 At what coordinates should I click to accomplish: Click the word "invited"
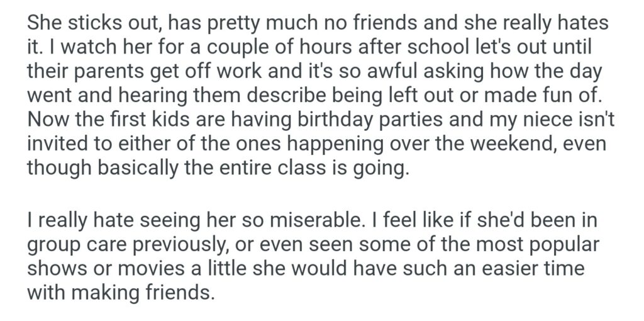coord(51,143)
